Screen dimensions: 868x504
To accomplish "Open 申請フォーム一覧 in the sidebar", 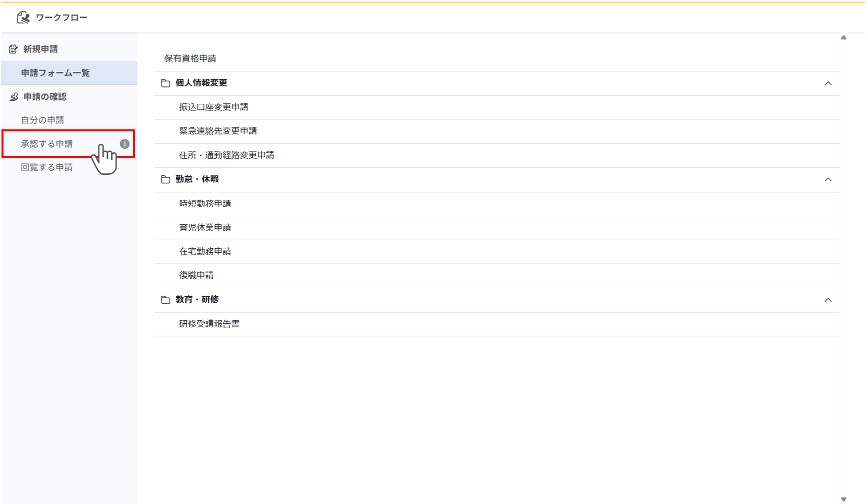I will [69, 73].
